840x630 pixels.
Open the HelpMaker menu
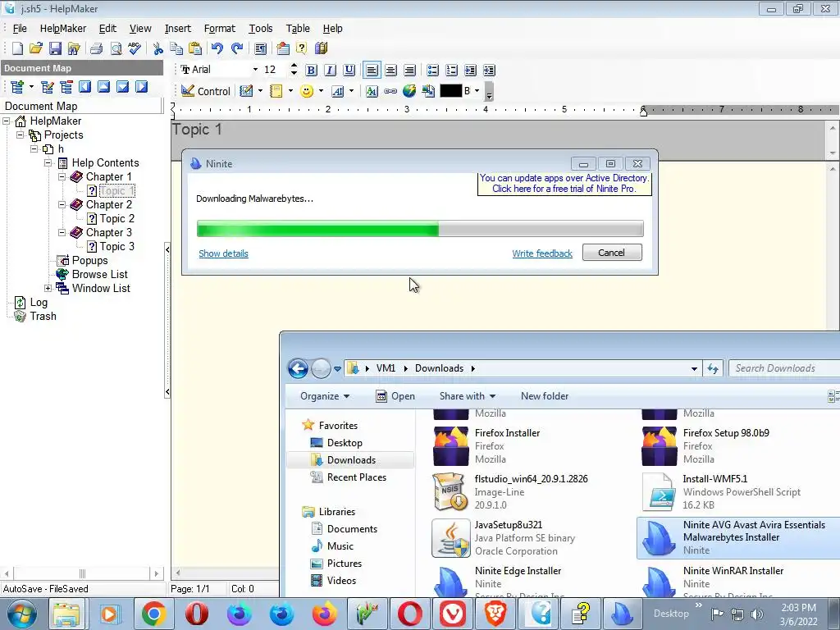[62, 29]
